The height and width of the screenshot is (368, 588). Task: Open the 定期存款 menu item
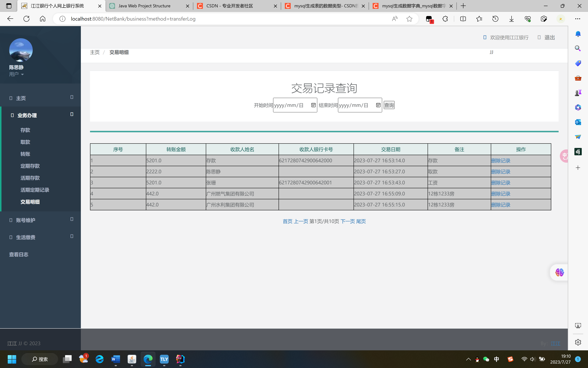30,166
